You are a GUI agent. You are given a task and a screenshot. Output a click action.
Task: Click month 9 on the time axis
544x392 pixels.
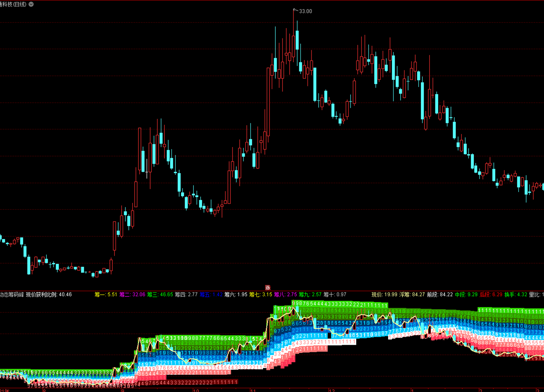[123, 390]
